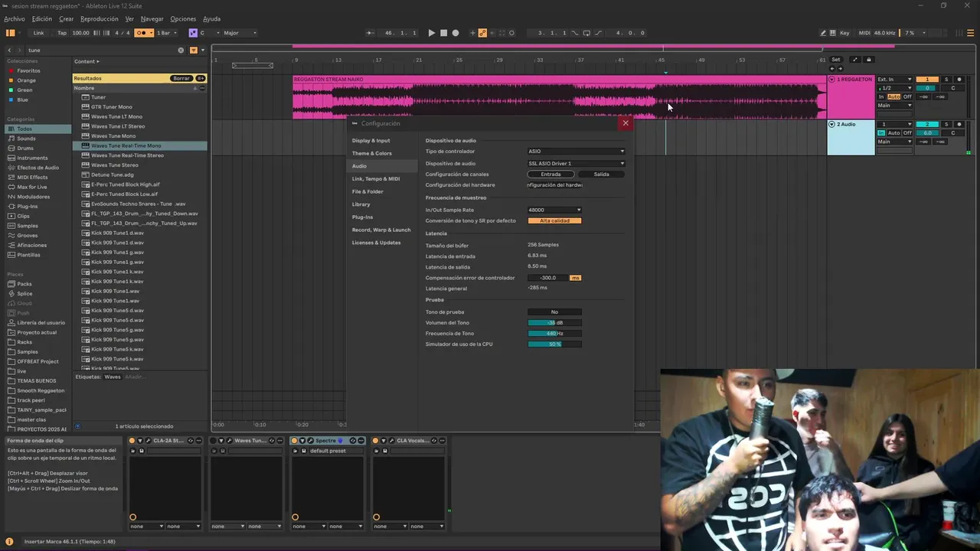Click the Arrangement Record button
The height and width of the screenshot is (551, 980).
(456, 33)
